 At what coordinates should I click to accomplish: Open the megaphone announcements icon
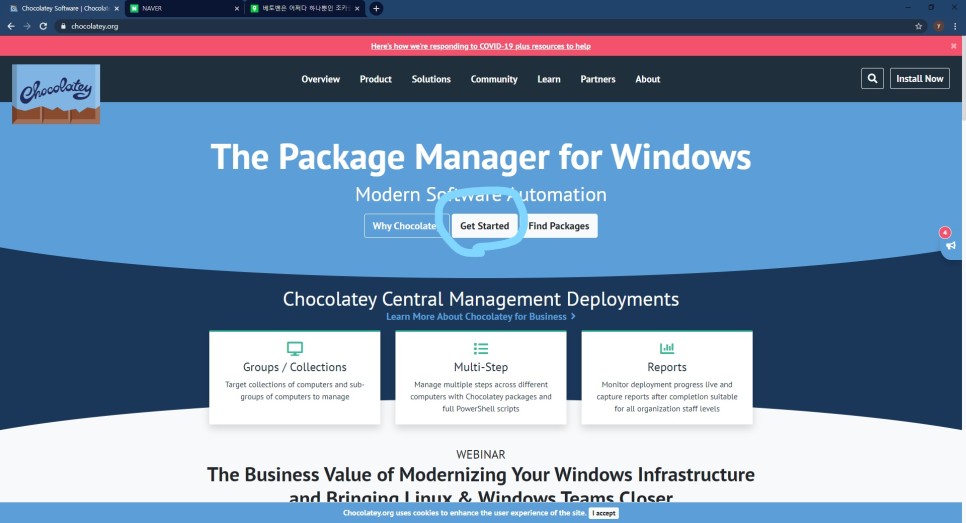point(951,245)
